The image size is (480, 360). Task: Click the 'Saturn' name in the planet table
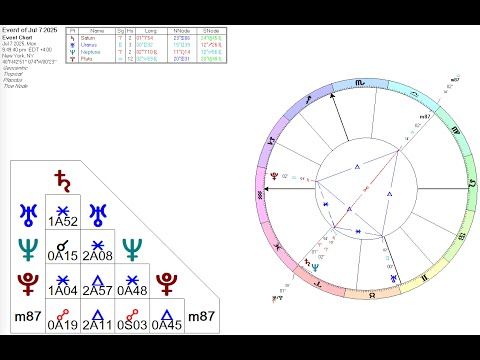88,38
